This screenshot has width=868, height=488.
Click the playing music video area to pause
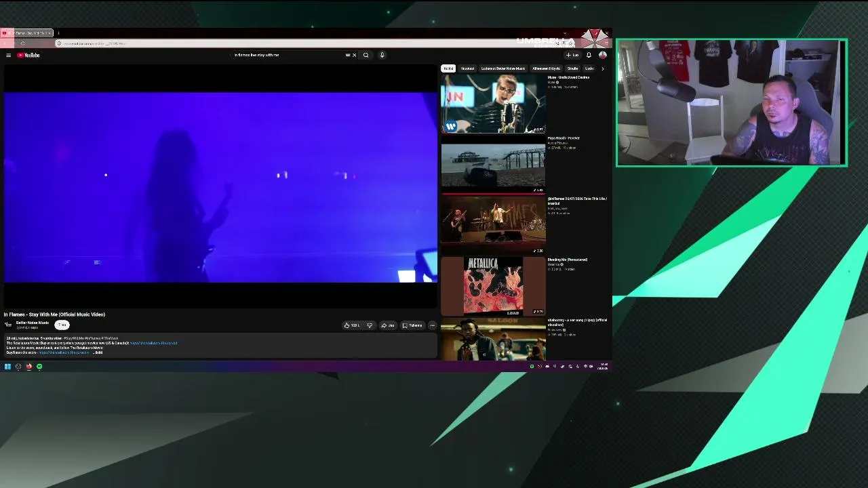[220, 186]
